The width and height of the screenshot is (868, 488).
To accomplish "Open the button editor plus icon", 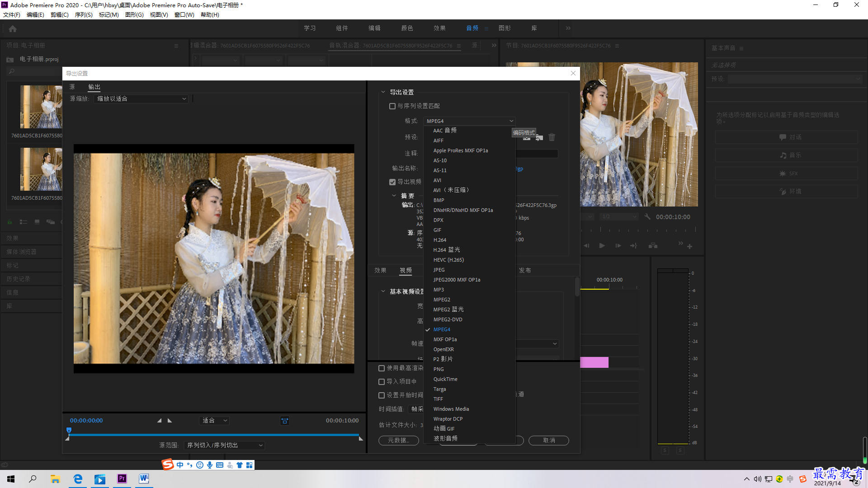I will [x=689, y=246].
